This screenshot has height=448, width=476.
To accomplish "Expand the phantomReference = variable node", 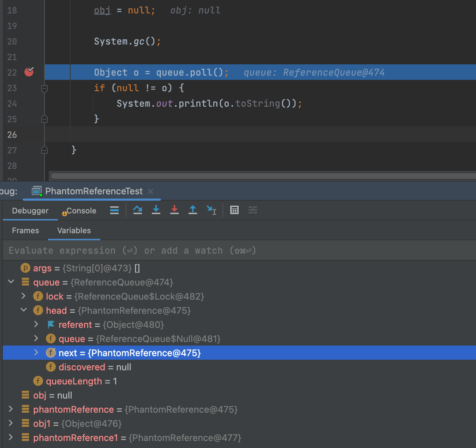I will (11, 409).
